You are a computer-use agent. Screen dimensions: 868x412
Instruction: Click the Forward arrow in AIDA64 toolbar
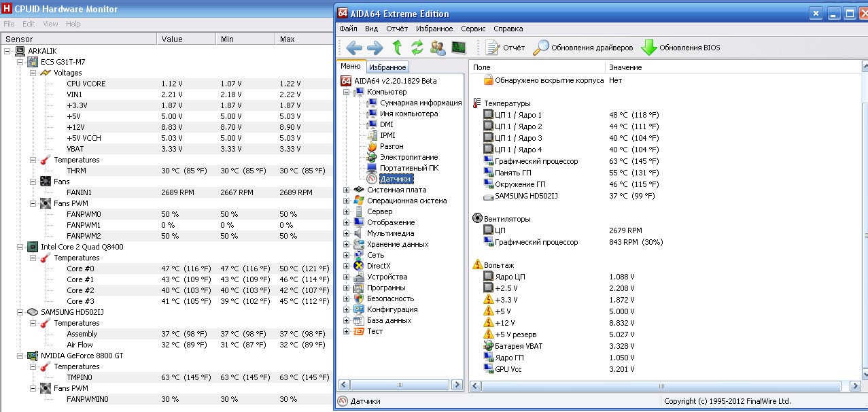click(375, 48)
